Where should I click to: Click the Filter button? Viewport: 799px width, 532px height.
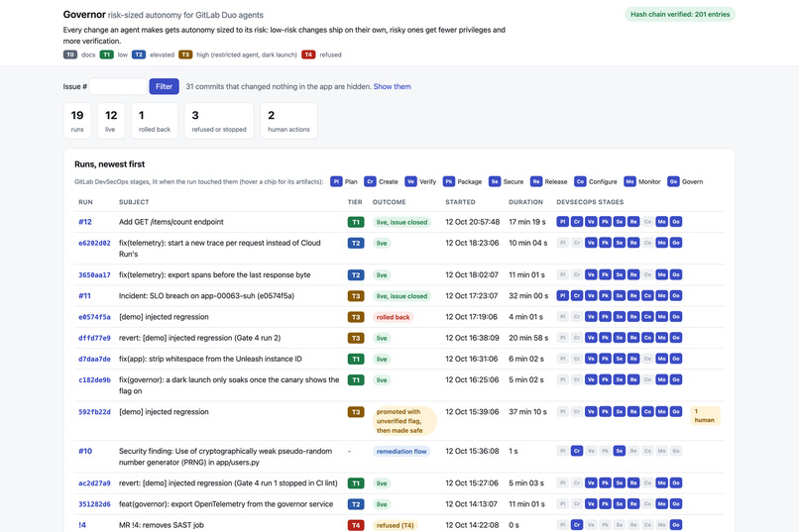165,86
